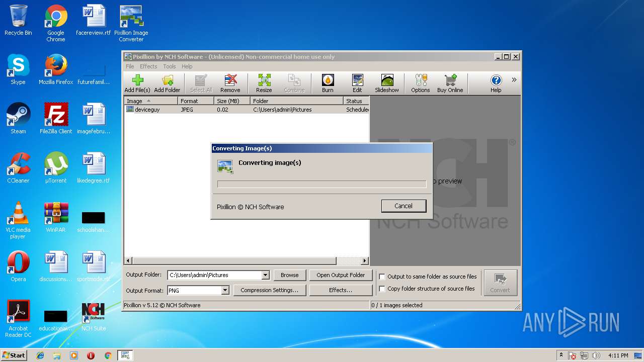Open the Opera desktop shortcut
This screenshot has width=644, height=362.
click(x=18, y=267)
